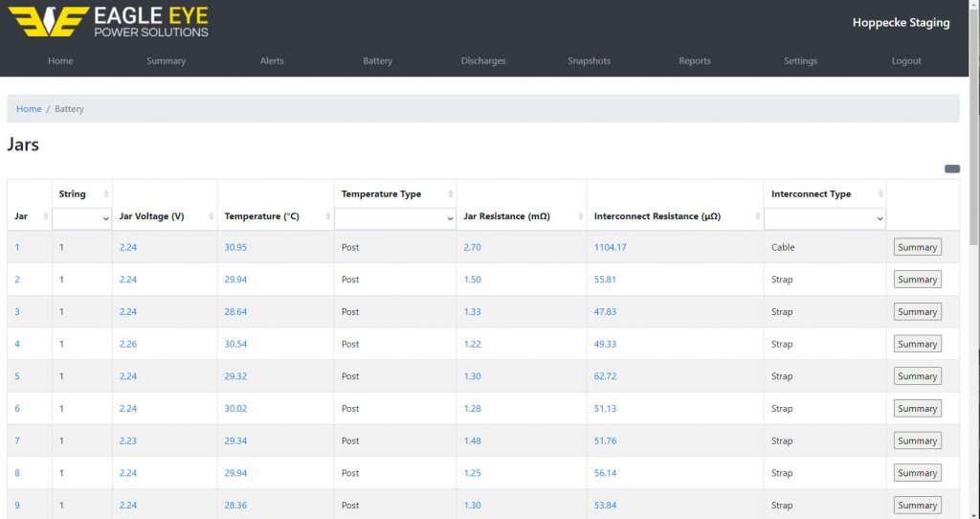Sort by Jar Resistance column arrows

[x=580, y=216]
